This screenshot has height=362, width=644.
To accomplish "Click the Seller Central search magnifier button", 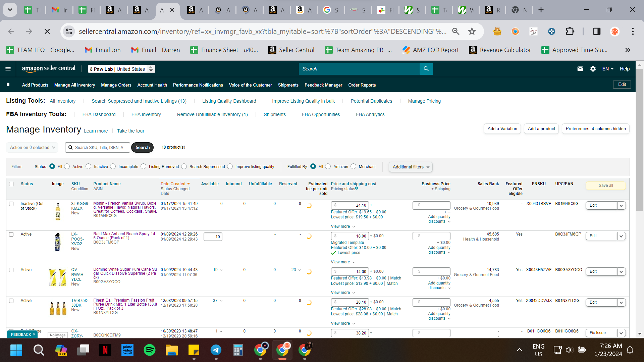I will [426, 69].
